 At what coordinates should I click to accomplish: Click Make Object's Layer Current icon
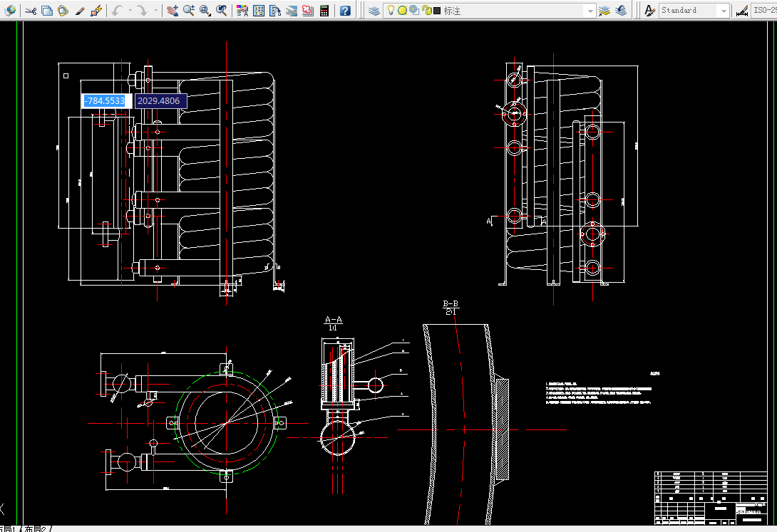click(x=604, y=11)
